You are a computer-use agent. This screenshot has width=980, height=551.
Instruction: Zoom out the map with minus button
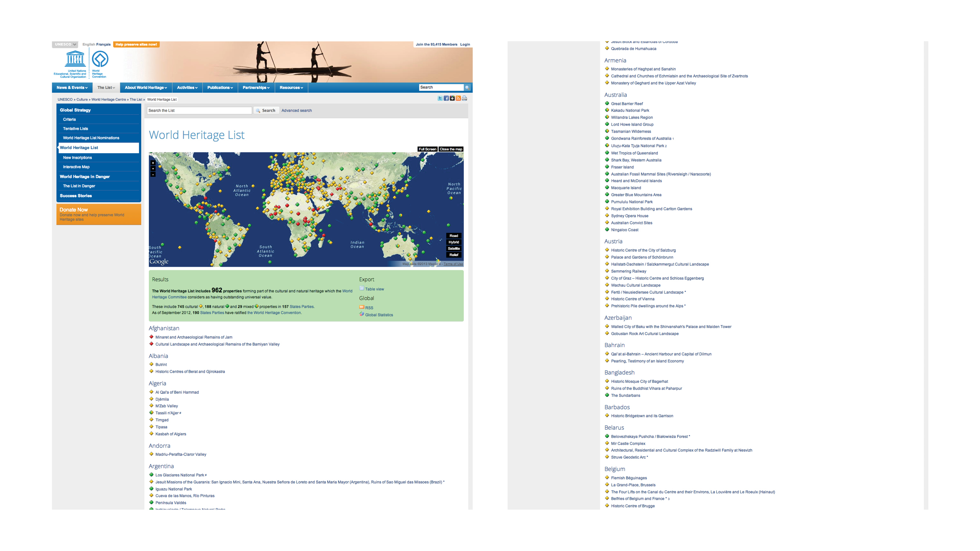(153, 174)
